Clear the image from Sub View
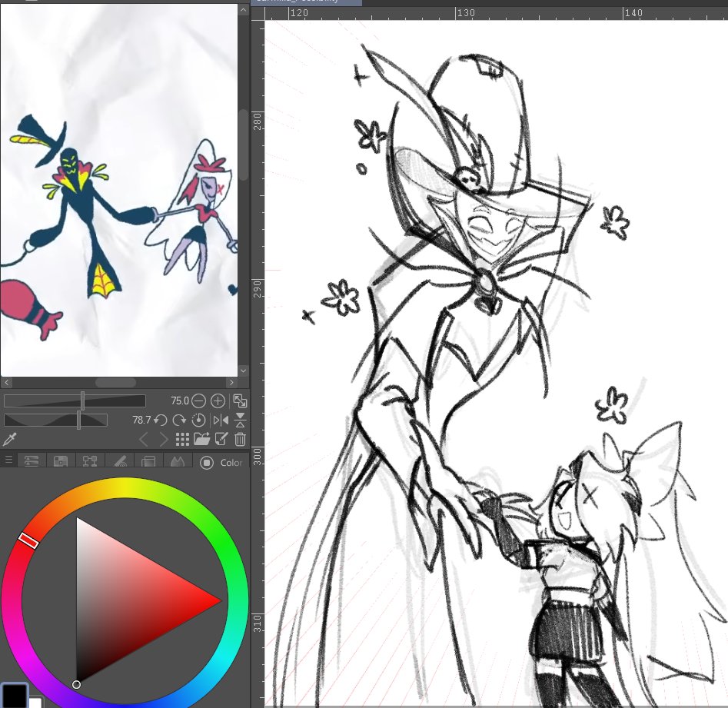728x708 pixels. pyautogui.click(x=240, y=439)
